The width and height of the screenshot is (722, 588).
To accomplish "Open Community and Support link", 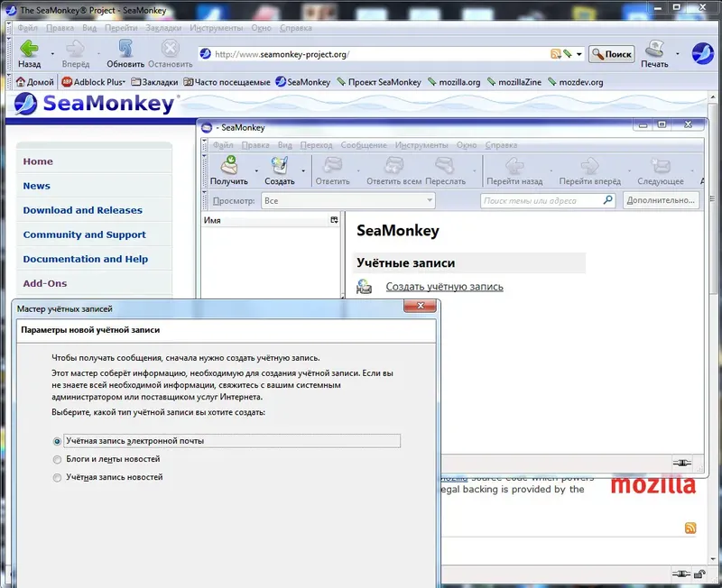I will pyautogui.click(x=84, y=234).
